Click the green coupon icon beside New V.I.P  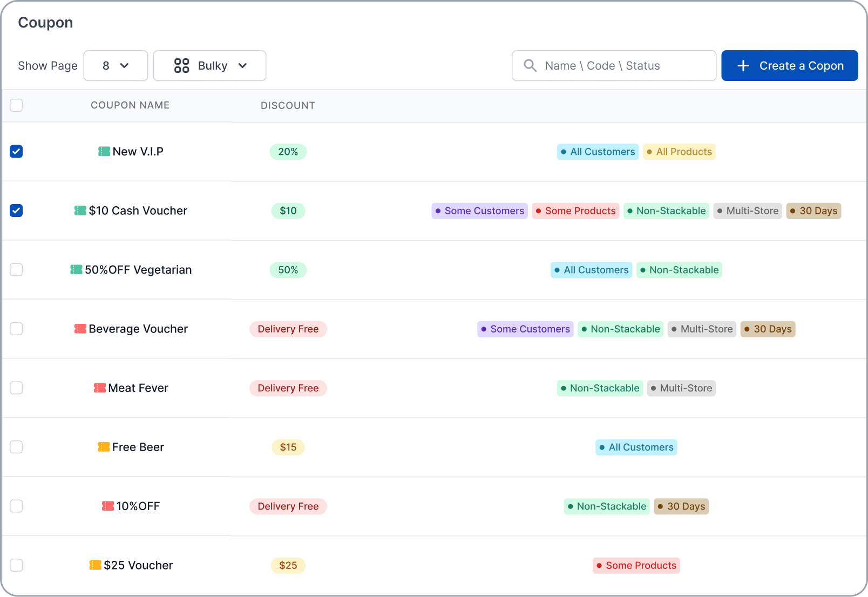[x=104, y=152]
